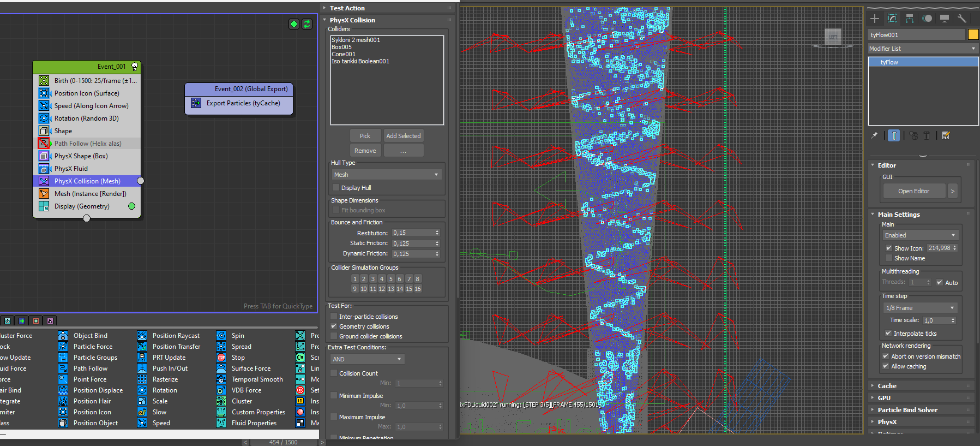
Task: Open the Create command panel tab
Action: tap(875, 19)
